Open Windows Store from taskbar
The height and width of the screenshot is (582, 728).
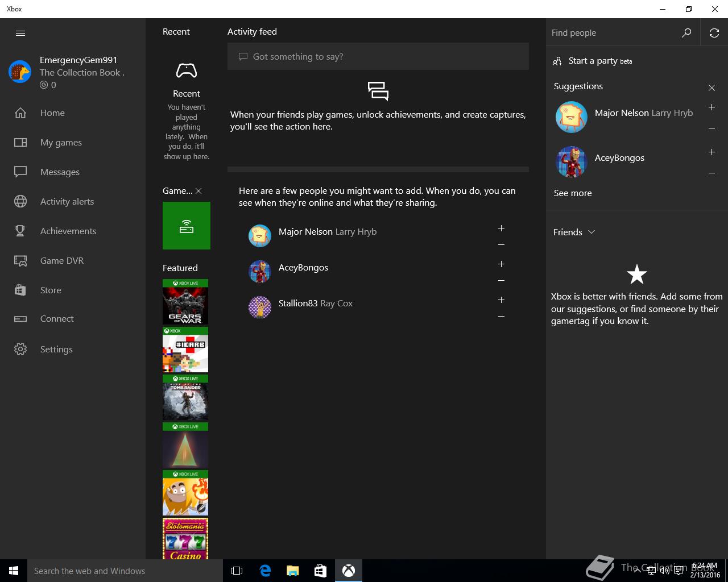[320, 571]
